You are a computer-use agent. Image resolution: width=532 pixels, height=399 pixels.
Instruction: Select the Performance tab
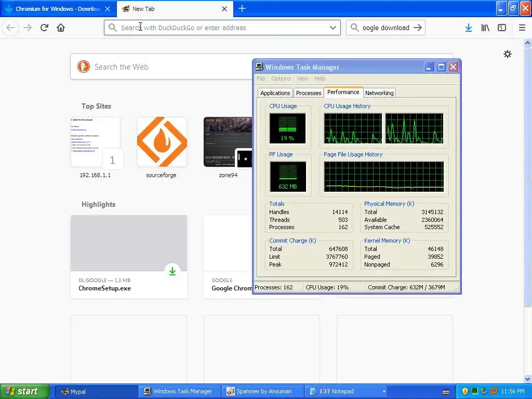pyautogui.click(x=343, y=92)
